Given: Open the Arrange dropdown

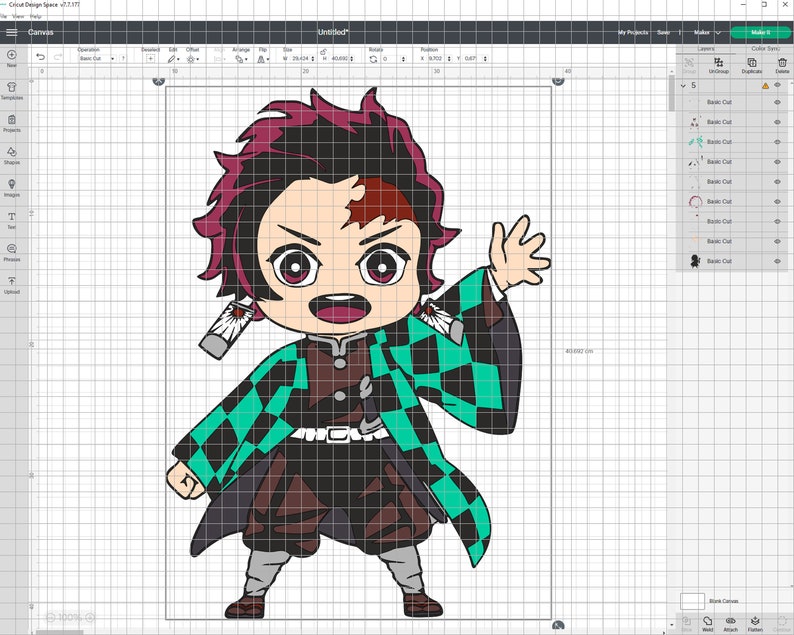Looking at the screenshot, I should coord(241,59).
